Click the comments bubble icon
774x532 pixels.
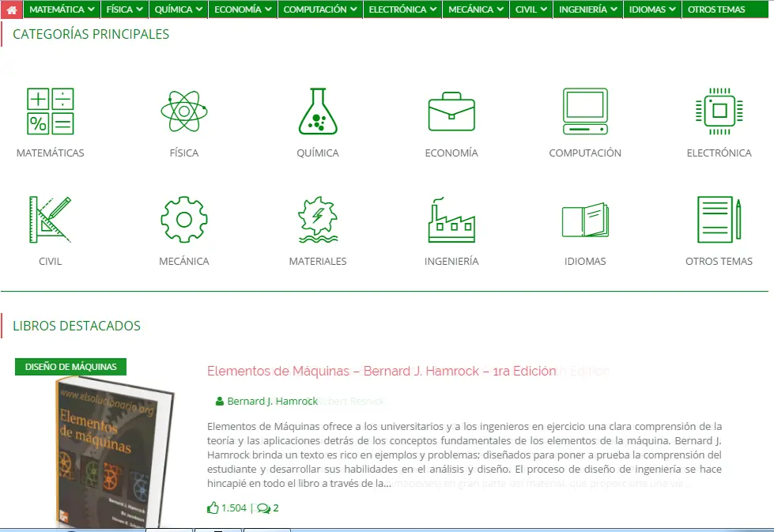click(263, 508)
